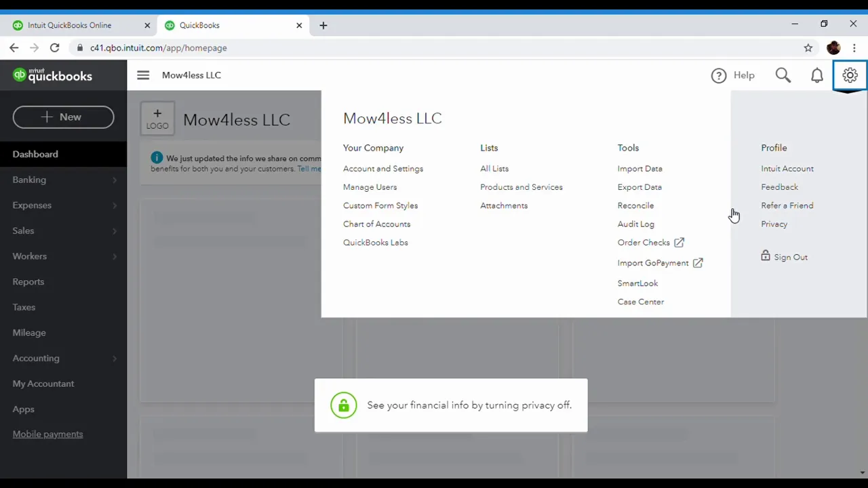Open Refer a Friend
868x488 pixels.
point(787,205)
